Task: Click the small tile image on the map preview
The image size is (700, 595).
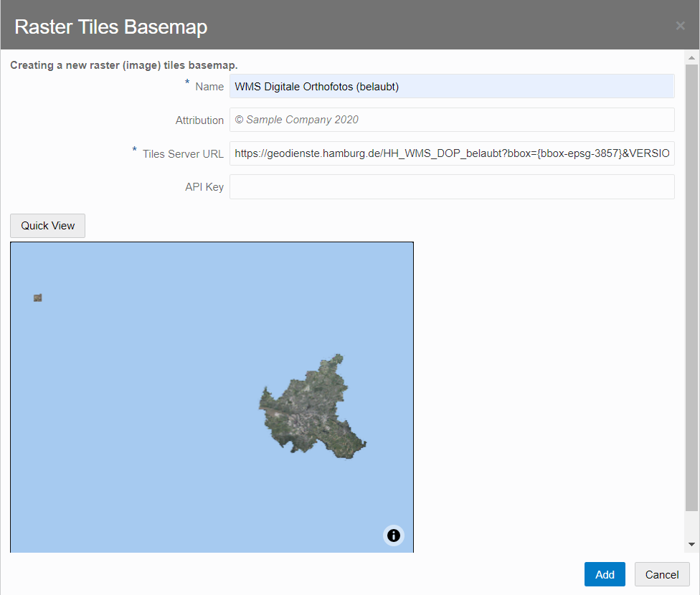Action: (x=37, y=297)
